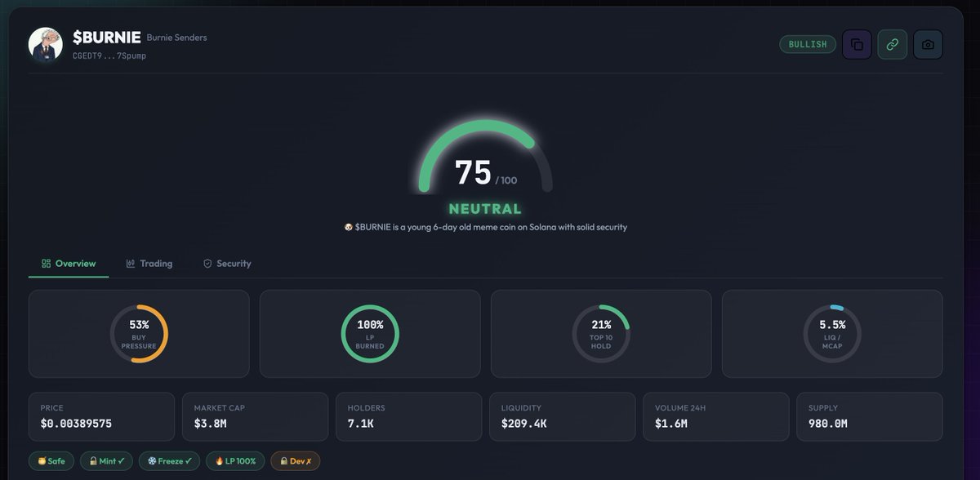This screenshot has height=480, width=980.
Task: Click the Safe status badge
Action: click(51, 461)
